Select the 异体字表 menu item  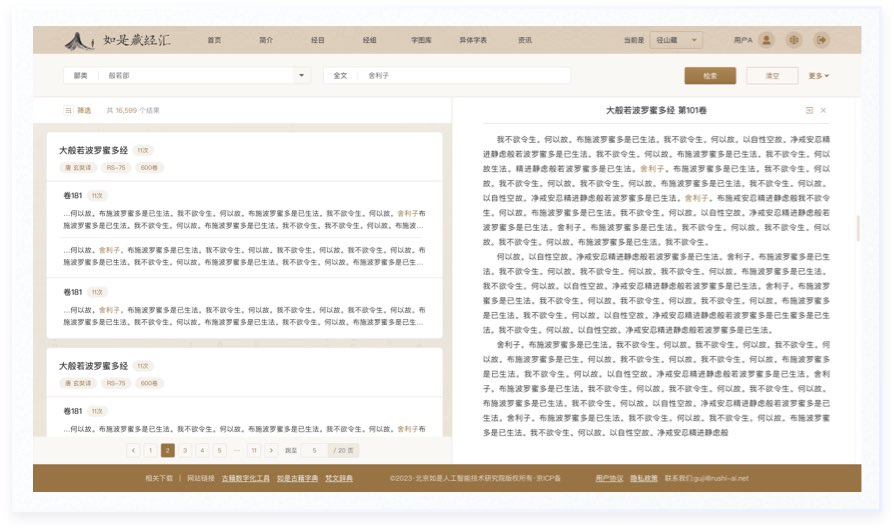pyautogui.click(x=473, y=40)
